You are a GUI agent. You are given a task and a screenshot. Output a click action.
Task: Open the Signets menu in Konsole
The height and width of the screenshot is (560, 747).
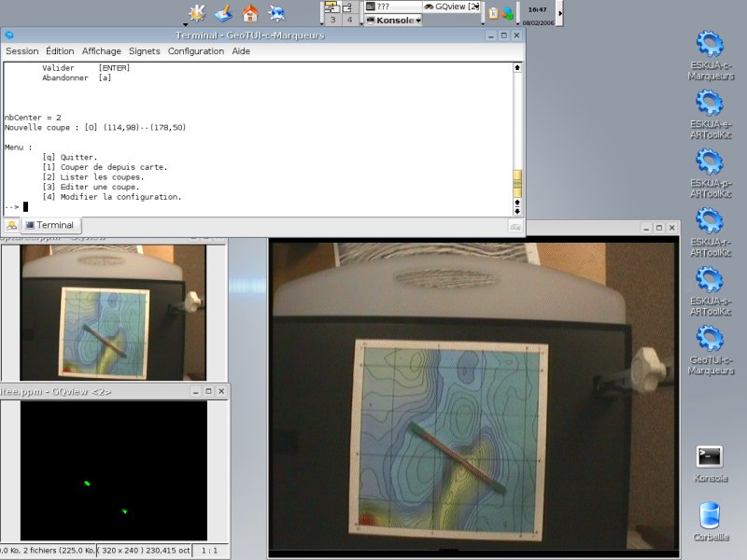[145, 51]
